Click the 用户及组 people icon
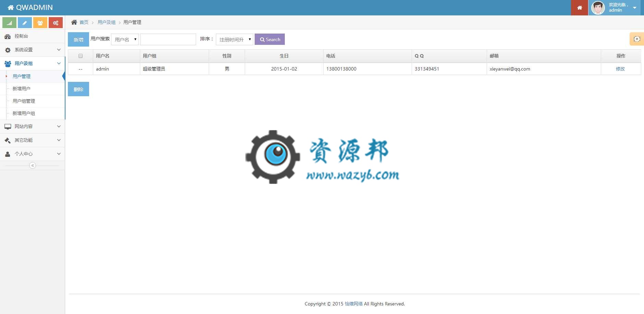Screen dimensions: 644x314 pyautogui.click(x=8, y=63)
